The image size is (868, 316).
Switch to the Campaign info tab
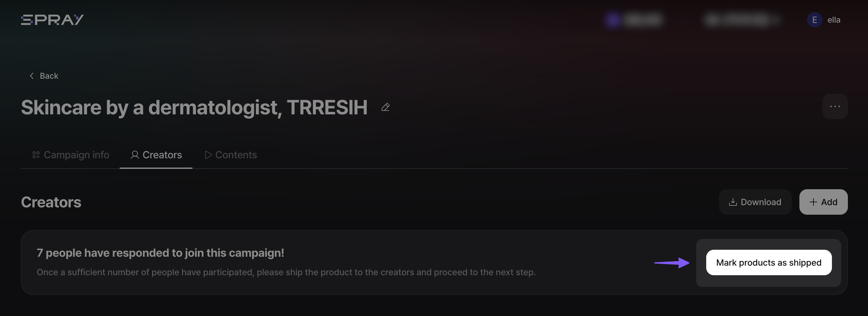click(x=71, y=155)
